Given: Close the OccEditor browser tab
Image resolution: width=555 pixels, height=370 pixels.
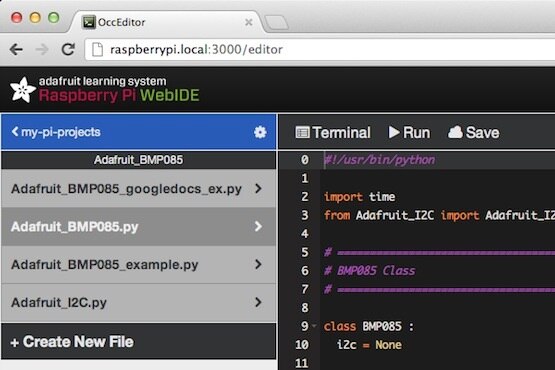Looking at the screenshot, I should [x=249, y=22].
